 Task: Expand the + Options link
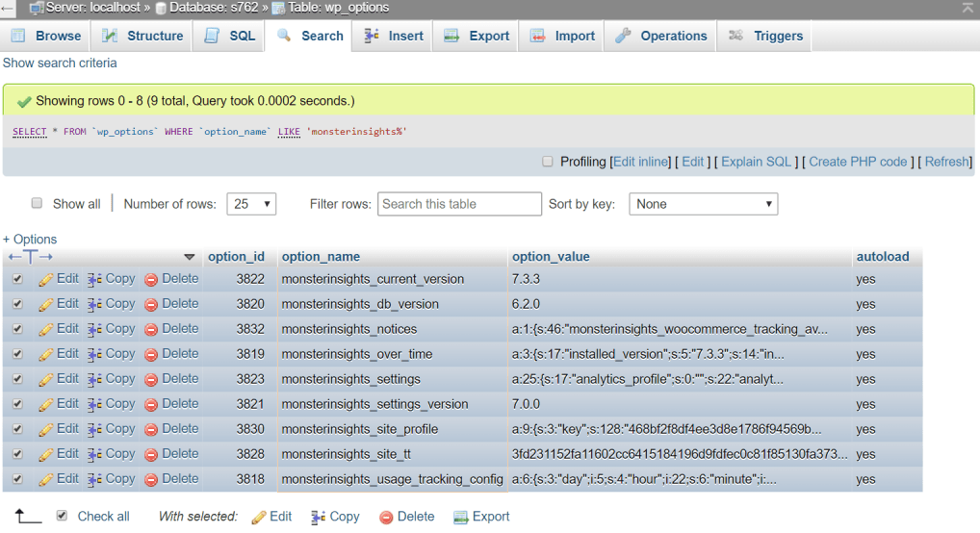point(30,239)
